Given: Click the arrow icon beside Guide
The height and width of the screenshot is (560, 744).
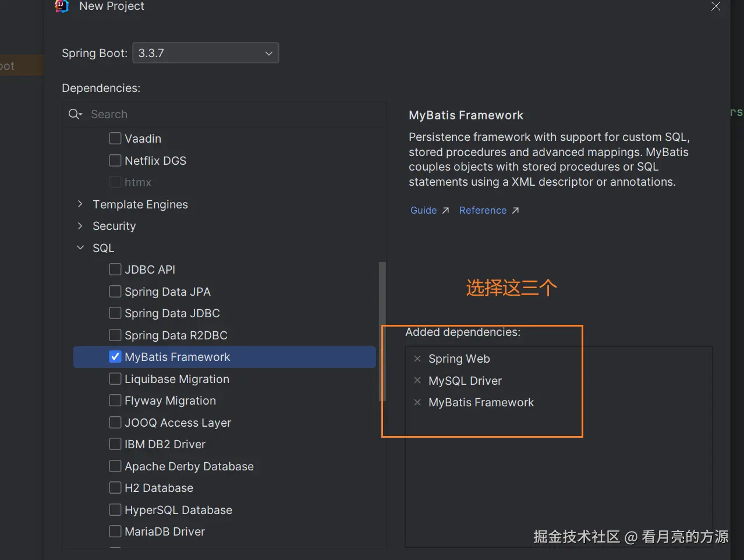Looking at the screenshot, I should pyautogui.click(x=445, y=211).
